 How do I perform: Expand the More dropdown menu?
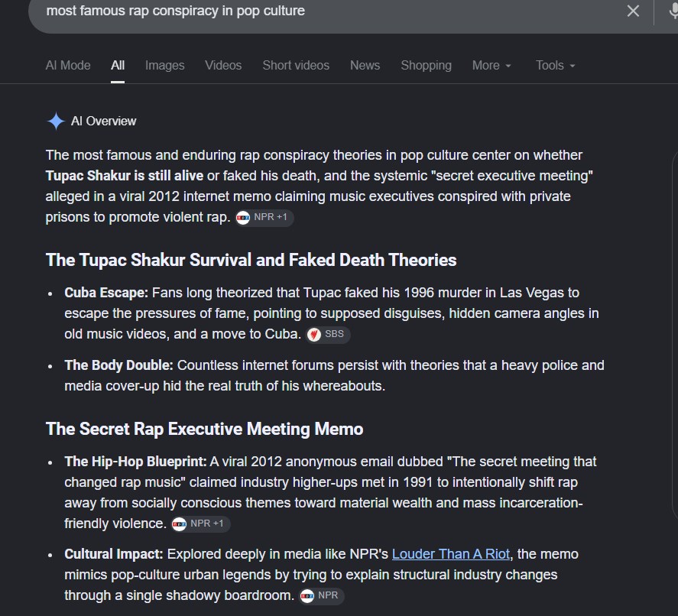click(x=491, y=65)
